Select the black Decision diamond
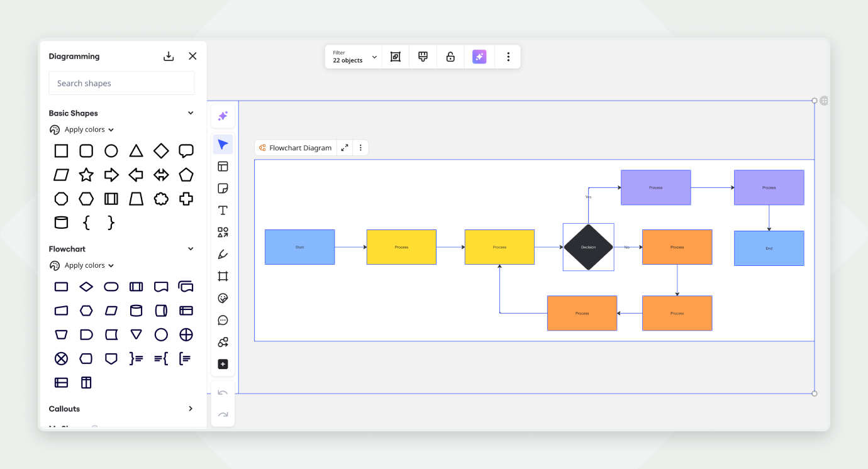 pyautogui.click(x=588, y=247)
